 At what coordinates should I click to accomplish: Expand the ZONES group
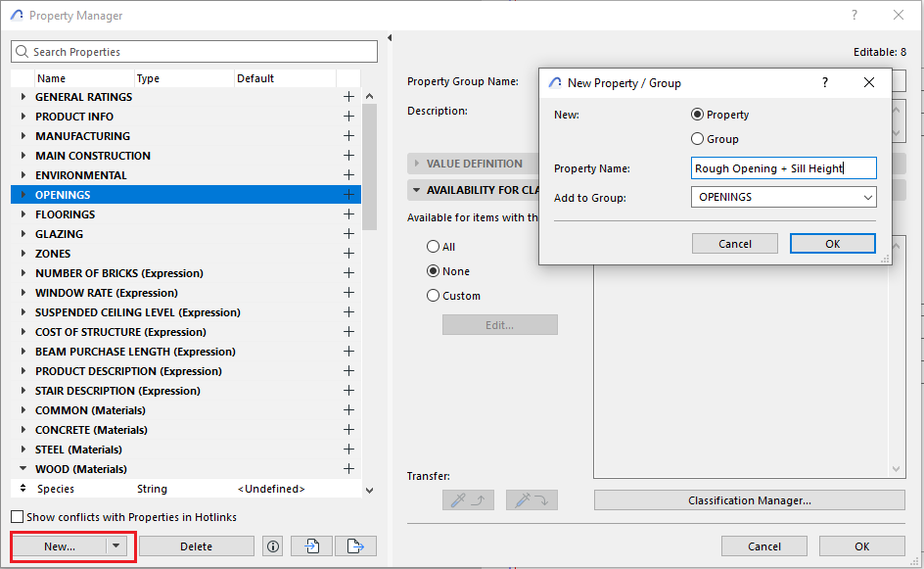(x=23, y=253)
